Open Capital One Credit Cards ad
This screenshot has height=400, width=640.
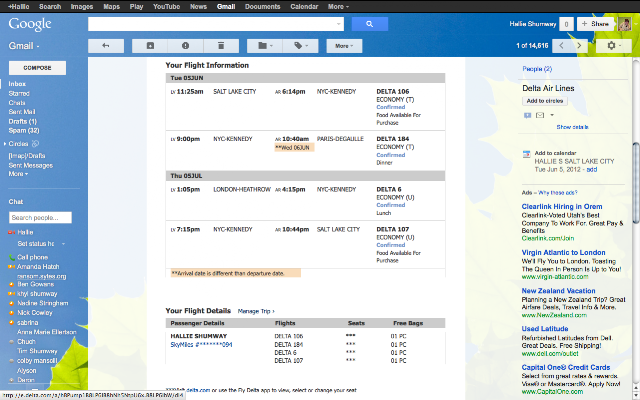click(x=566, y=367)
